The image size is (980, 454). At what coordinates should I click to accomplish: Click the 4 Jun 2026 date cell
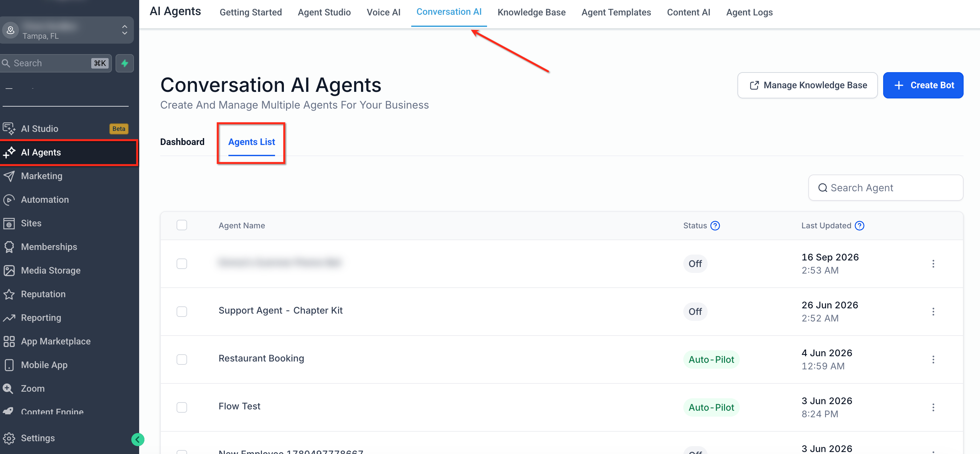827,353
